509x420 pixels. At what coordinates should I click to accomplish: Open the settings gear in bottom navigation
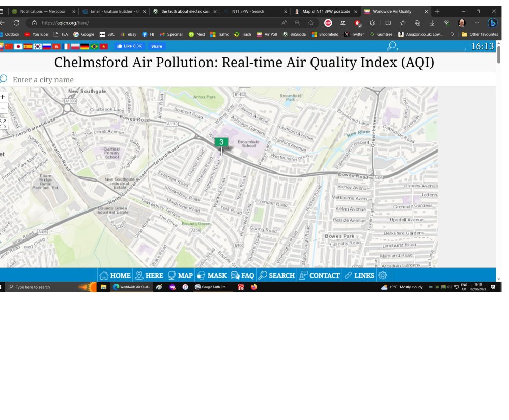[383, 275]
